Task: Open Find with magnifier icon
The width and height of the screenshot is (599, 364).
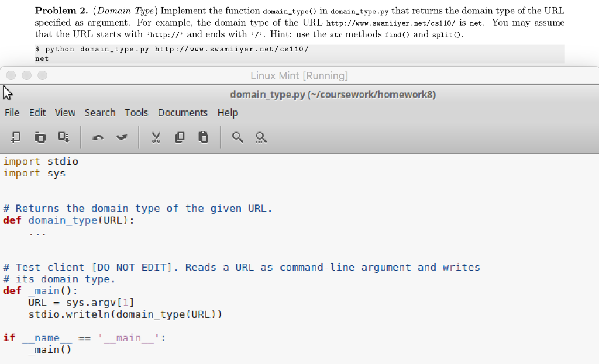Action: (x=237, y=137)
